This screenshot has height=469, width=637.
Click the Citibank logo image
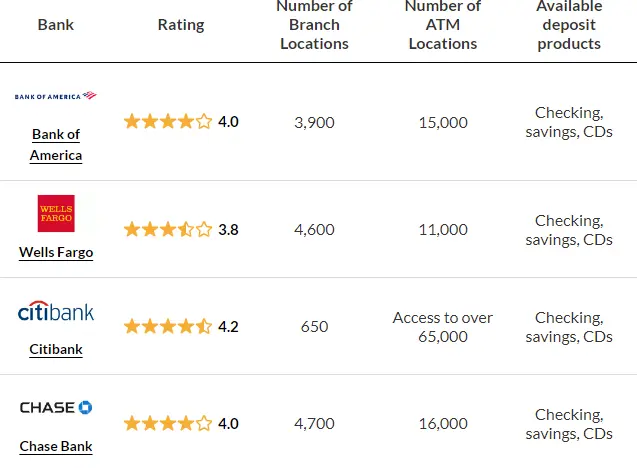[56, 311]
